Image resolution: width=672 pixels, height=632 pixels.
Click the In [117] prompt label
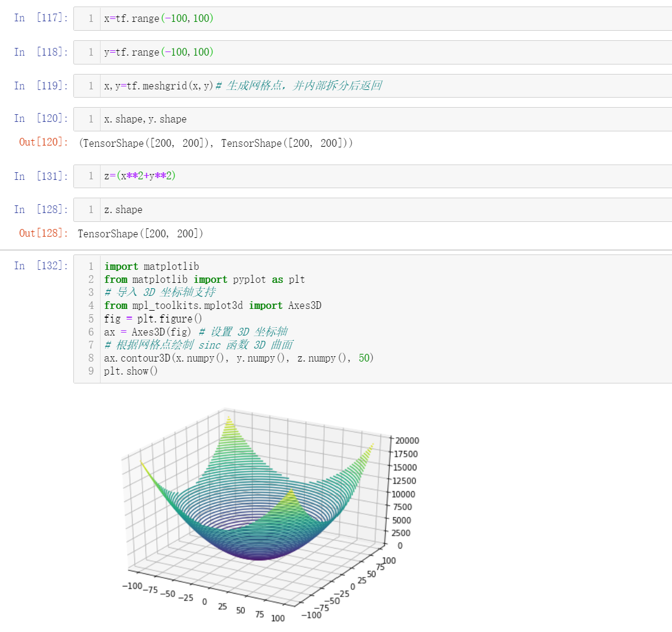[x=41, y=18]
